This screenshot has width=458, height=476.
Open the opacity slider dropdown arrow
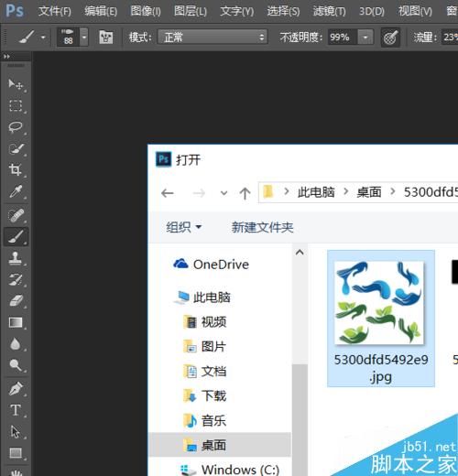365,38
